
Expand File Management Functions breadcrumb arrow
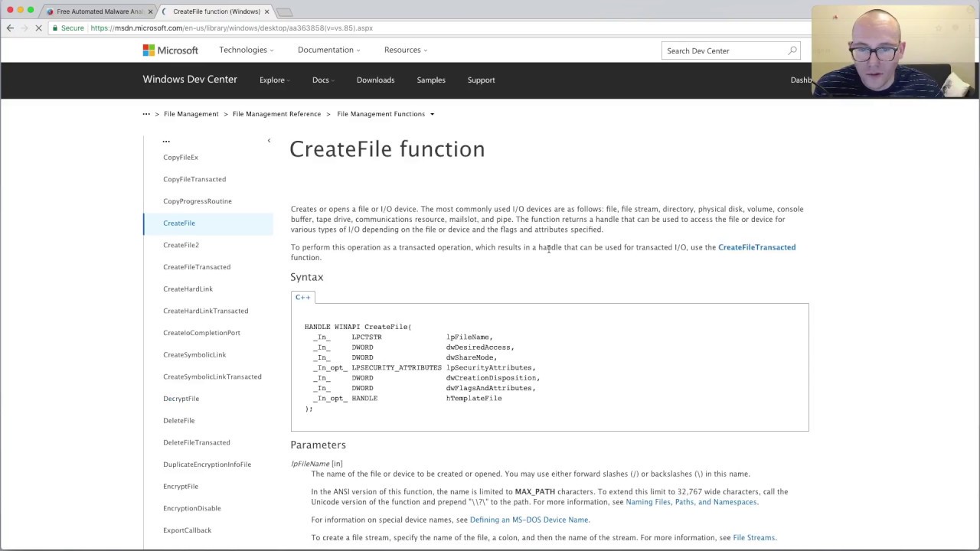click(x=432, y=115)
